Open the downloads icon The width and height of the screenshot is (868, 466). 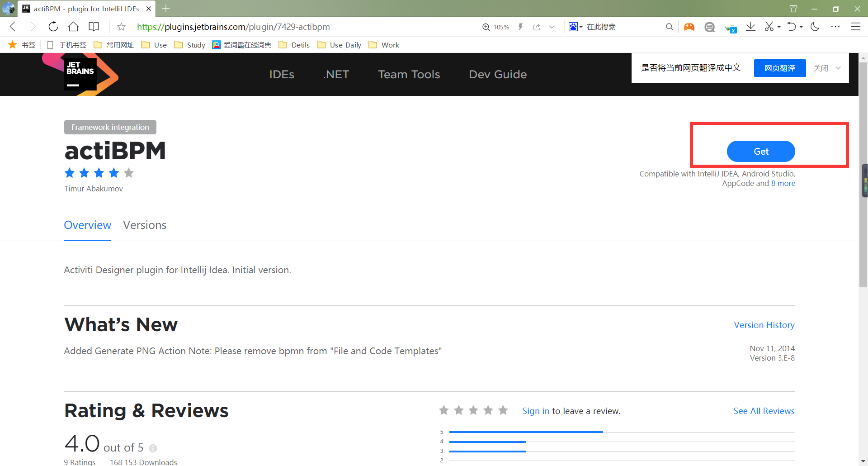750,27
